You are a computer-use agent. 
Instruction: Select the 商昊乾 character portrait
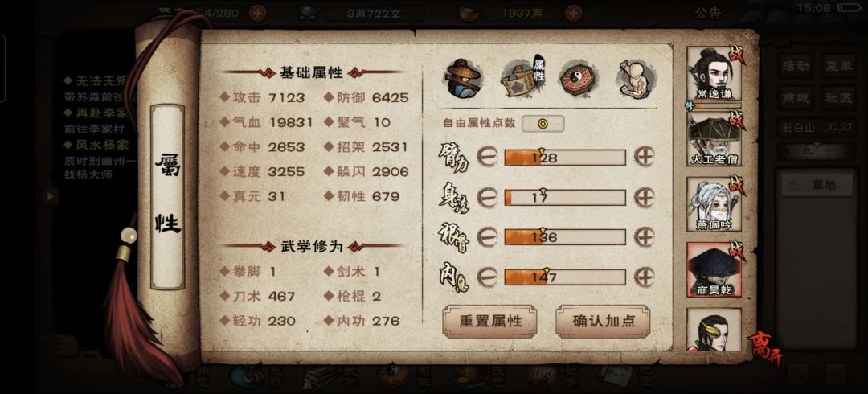[714, 269]
